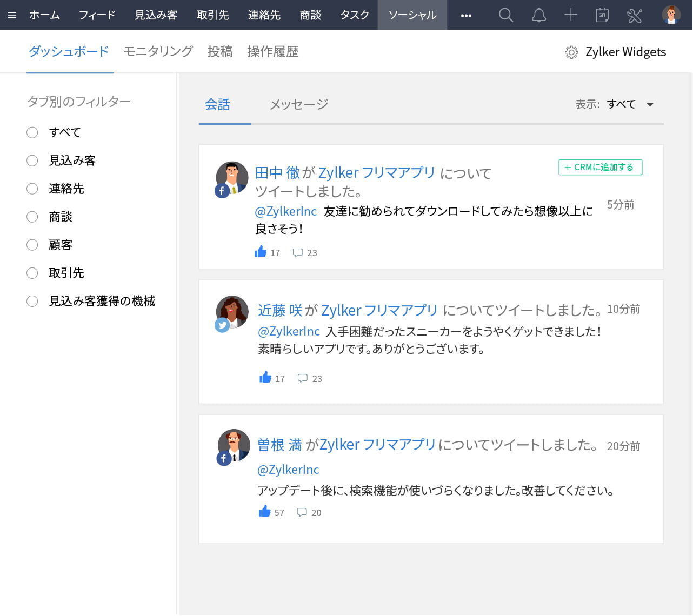Image resolution: width=693 pixels, height=616 pixels.
Task: Open comments icon on 田中 徹's post
Action: pyautogui.click(x=297, y=253)
